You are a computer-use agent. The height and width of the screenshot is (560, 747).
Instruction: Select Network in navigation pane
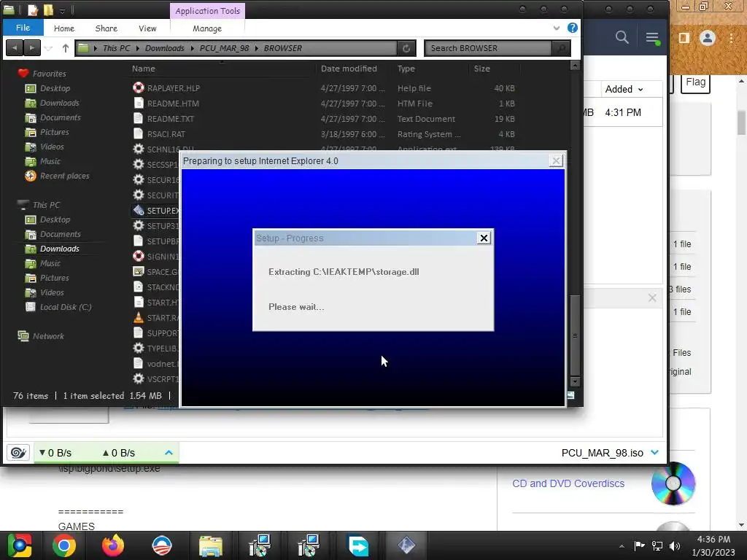tap(48, 335)
